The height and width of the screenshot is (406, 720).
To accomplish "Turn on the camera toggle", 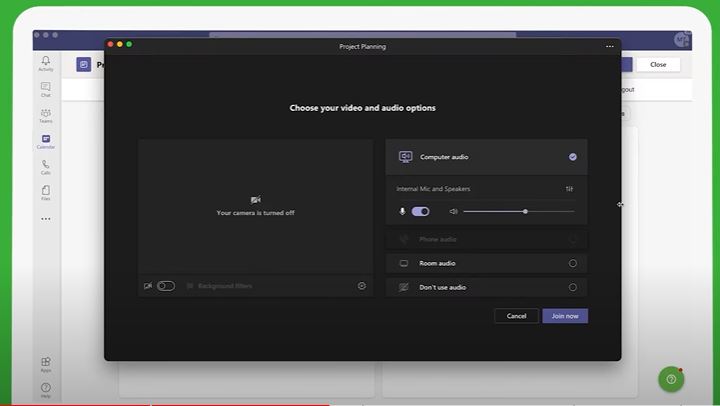I will (x=166, y=286).
